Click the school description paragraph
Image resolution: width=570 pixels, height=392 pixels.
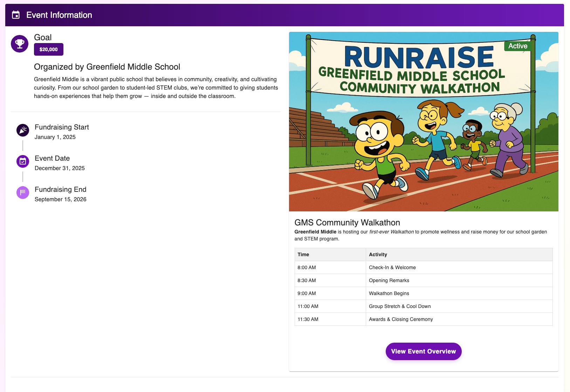click(156, 88)
